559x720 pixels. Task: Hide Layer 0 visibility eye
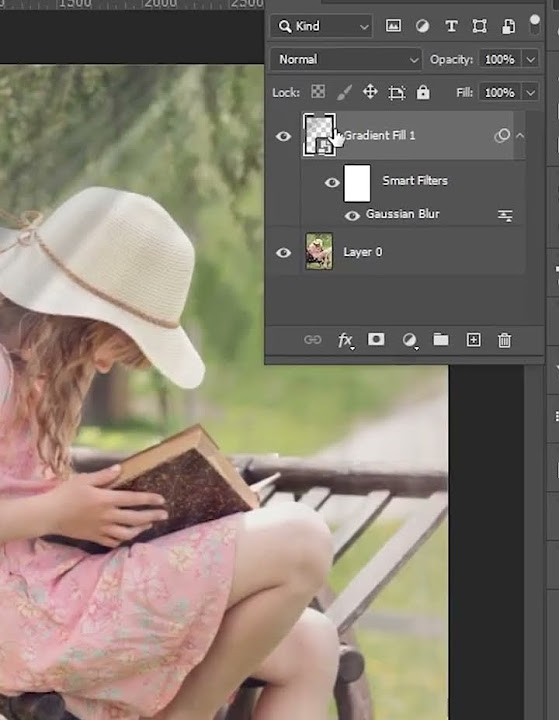(x=283, y=253)
